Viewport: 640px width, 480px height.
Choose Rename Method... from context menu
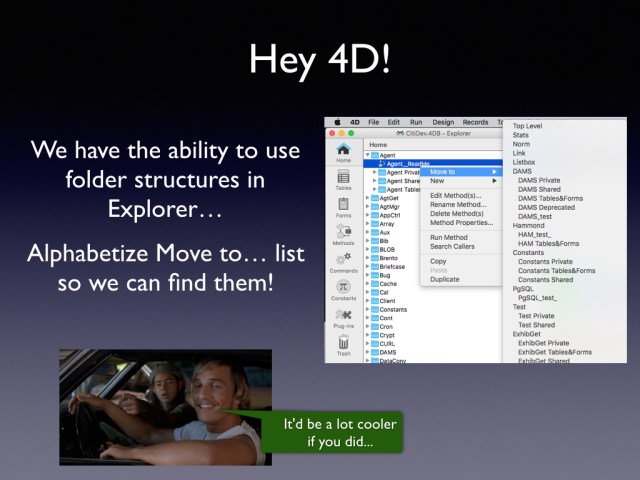pos(456,205)
